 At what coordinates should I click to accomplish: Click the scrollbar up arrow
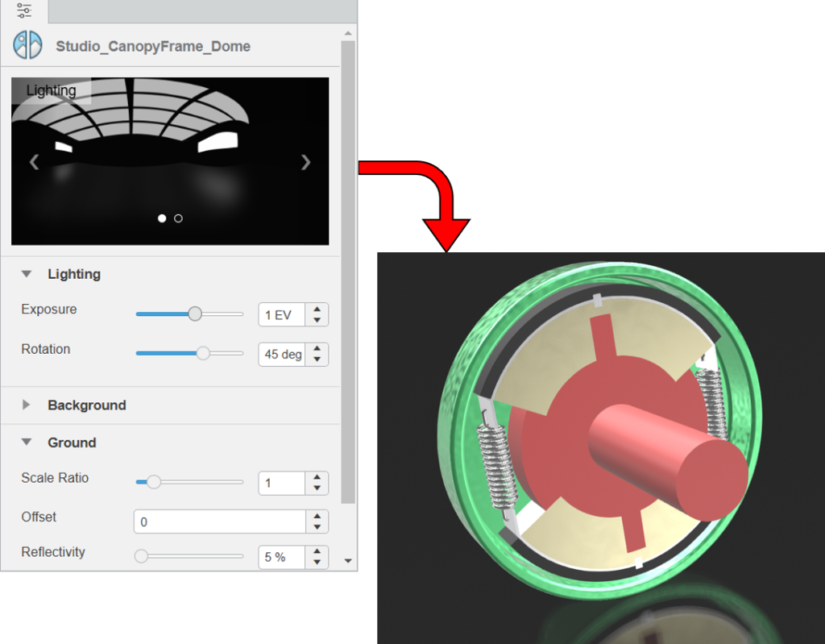point(348,33)
